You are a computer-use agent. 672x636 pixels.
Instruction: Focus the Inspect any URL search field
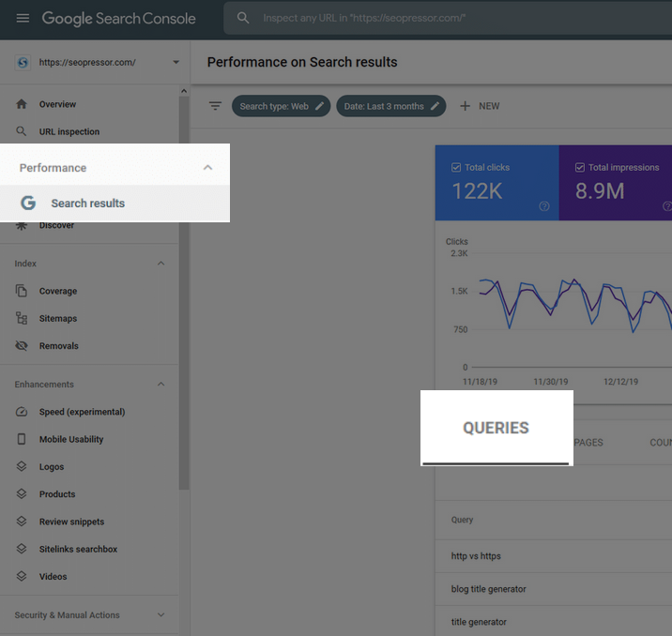pos(448,18)
